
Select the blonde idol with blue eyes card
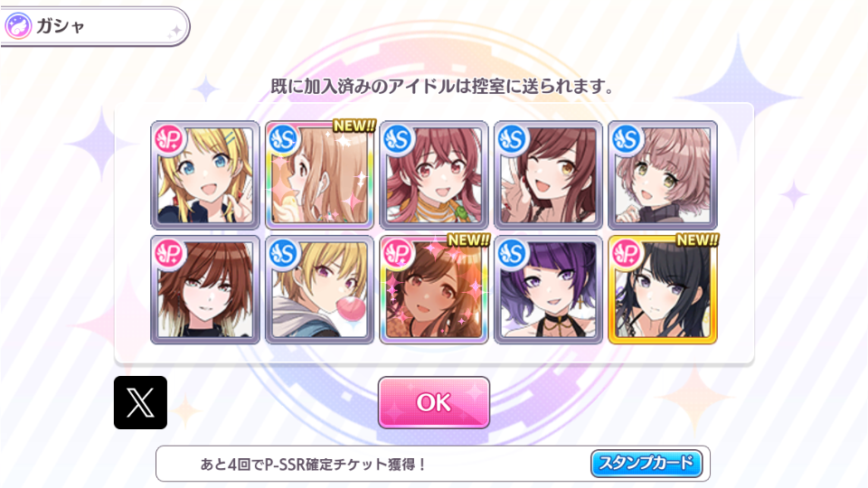tap(205, 174)
